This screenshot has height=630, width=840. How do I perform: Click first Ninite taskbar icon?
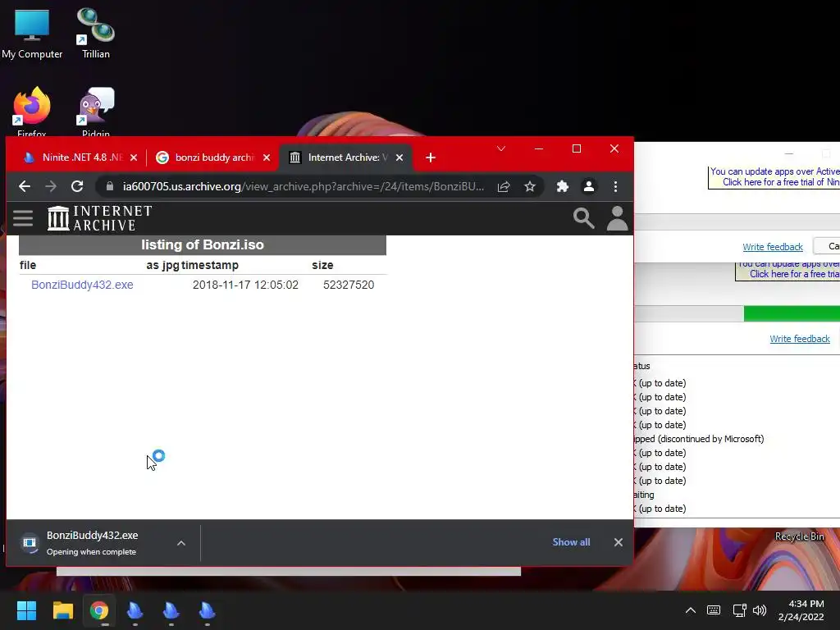tap(135, 610)
